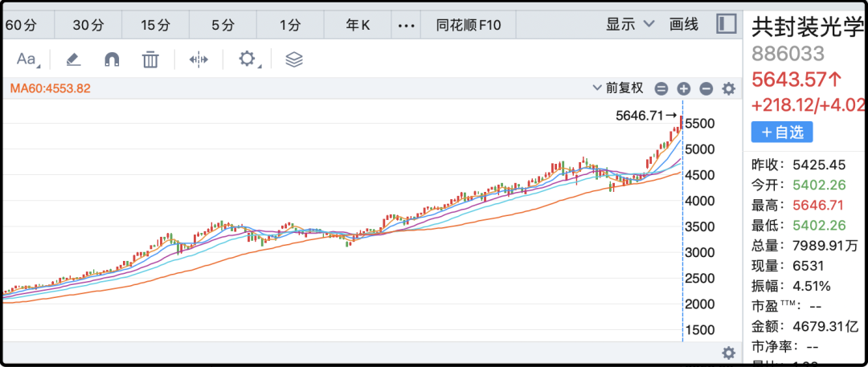Toggle the magnet snap tool

click(113, 59)
